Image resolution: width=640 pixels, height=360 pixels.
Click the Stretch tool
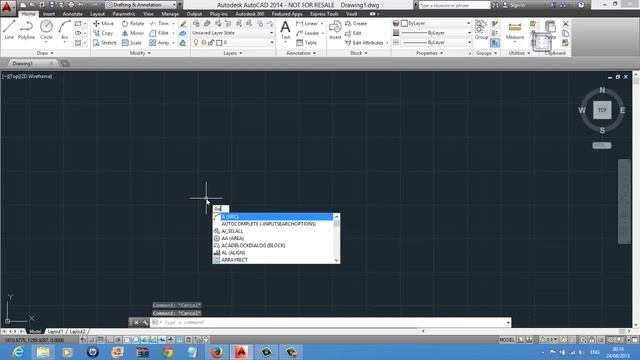click(x=104, y=42)
